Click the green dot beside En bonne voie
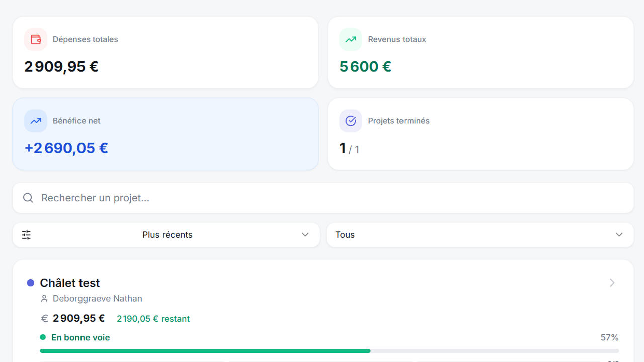Viewport: 644px width, 362px height. pos(43,337)
